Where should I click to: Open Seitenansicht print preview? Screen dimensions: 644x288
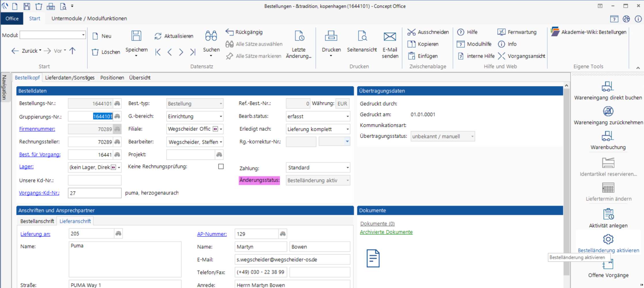[362, 36]
